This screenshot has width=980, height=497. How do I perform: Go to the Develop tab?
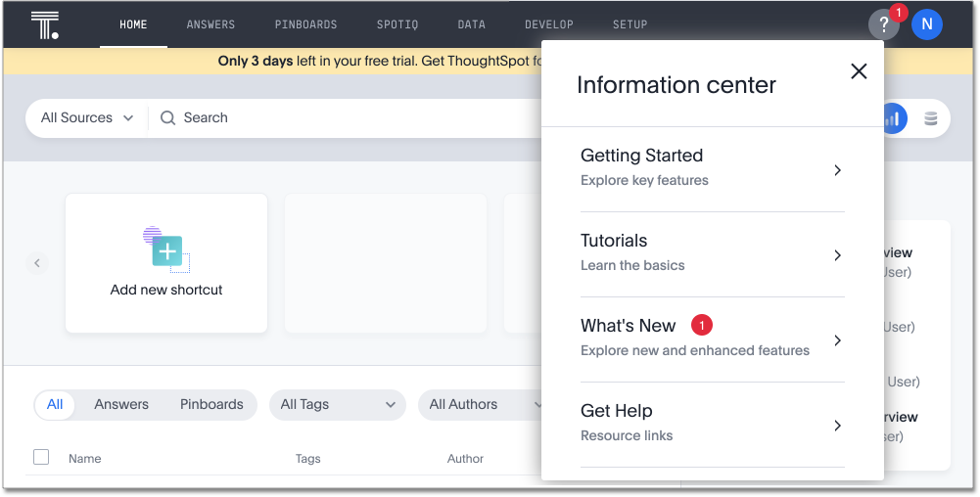[x=549, y=24]
